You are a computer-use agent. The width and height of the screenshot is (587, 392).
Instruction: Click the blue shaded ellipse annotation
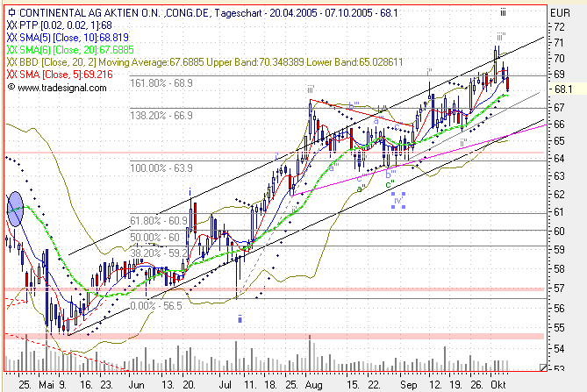tap(15, 209)
